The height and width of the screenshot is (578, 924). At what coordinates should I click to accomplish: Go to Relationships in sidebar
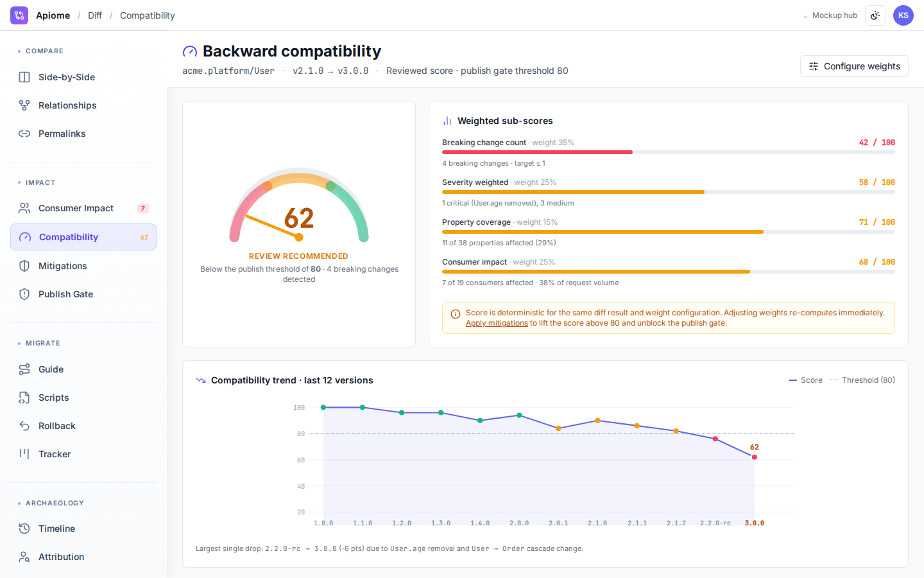click(83, 105)
